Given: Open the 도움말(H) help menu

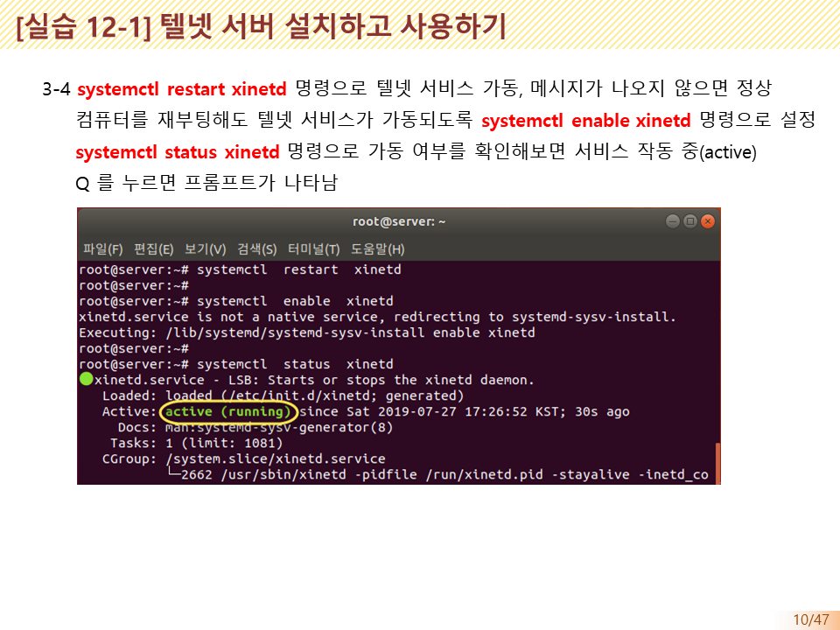Looking at the screenshot, I should tap(377, 249).
